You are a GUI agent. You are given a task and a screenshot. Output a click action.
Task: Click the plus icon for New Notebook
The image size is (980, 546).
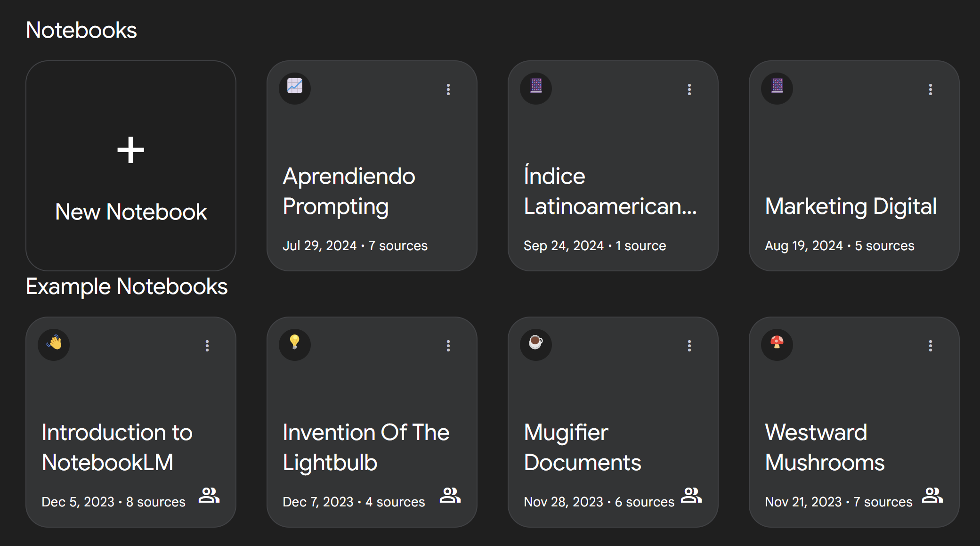pyautogui.click(x=130, y=150)
